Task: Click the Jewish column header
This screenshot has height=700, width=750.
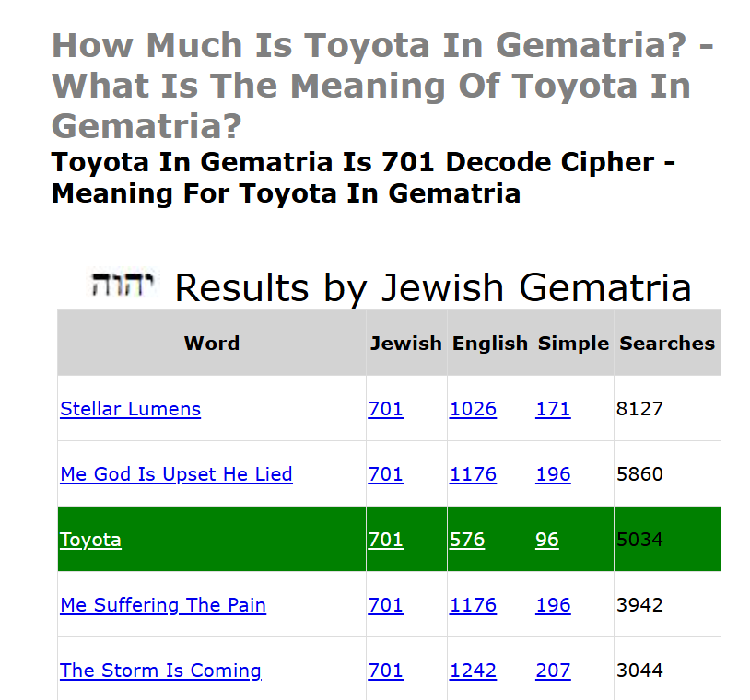Action: [x=406, y=343]
